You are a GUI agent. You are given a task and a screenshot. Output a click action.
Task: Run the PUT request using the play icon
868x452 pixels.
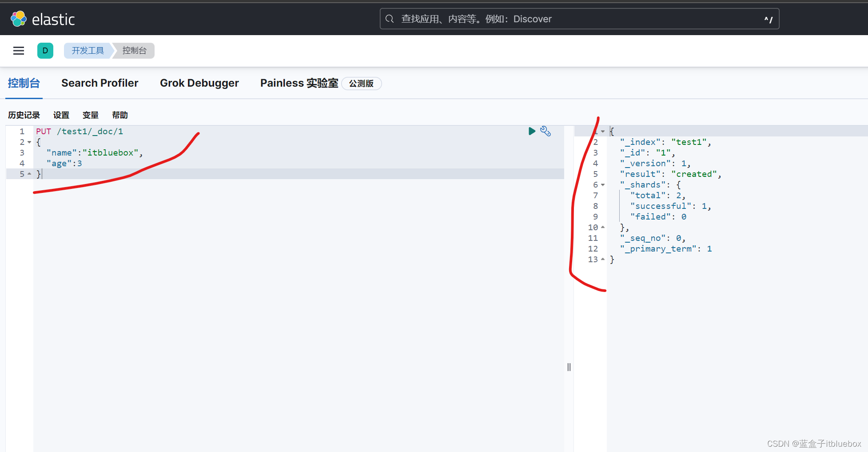(532, 131)
